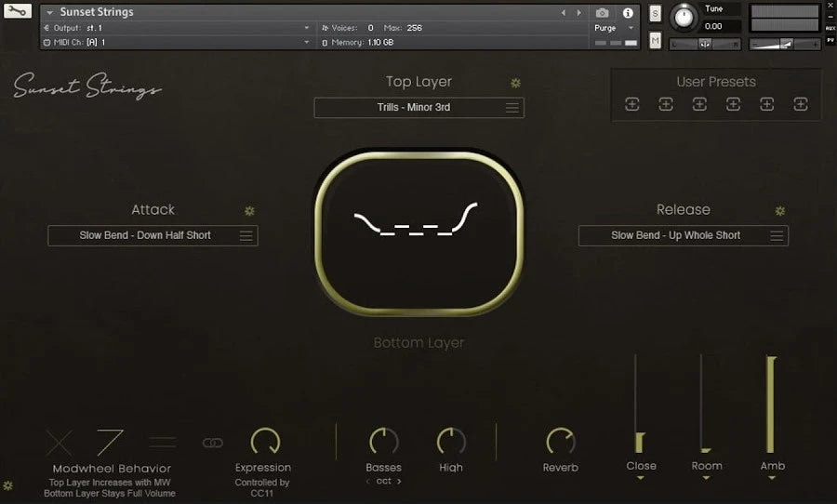
Task: Open the Top Layer Trills dropdown
Action: click(418, 108)
